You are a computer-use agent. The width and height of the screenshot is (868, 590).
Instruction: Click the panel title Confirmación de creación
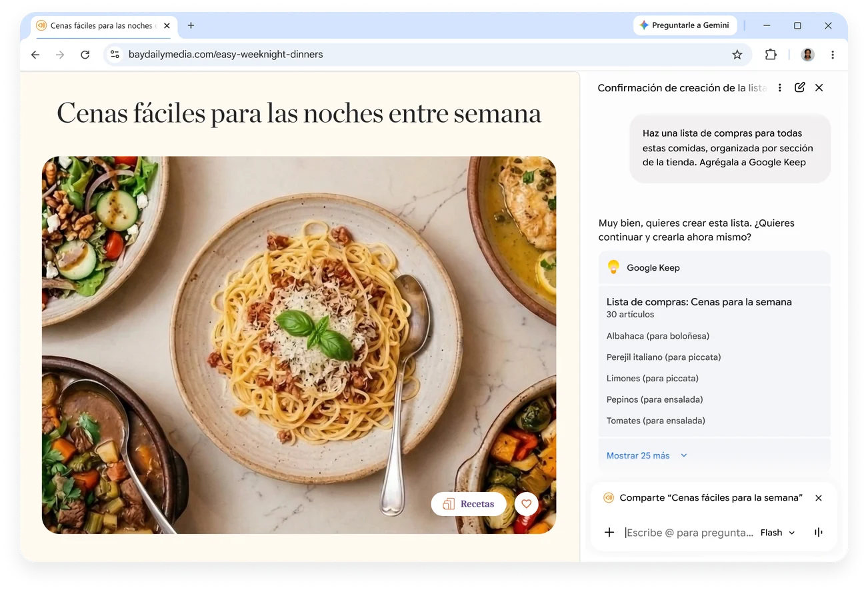pos(682,88)
